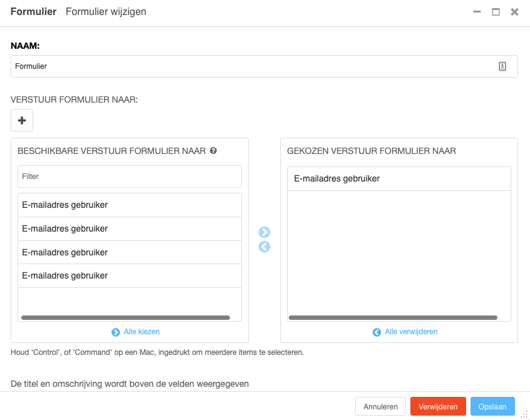The image size is (530, 420).
Task: Click the left arrow to move item back
Action: click(x=264, y=247)
